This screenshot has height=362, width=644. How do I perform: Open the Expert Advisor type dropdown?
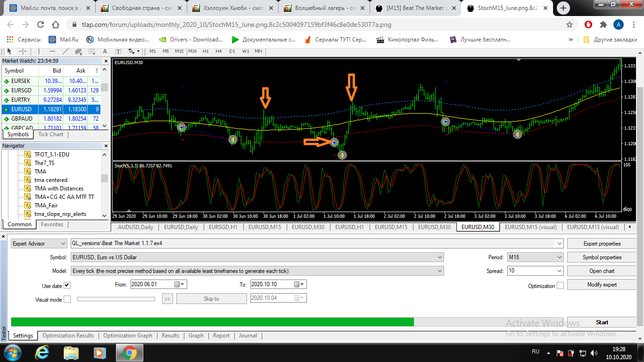39,244
